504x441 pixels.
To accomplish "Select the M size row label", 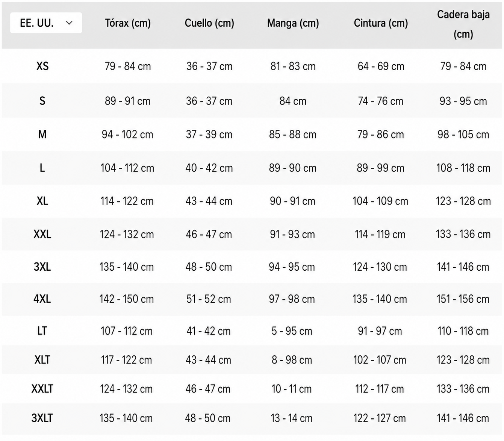I will (x=42, y=135).
